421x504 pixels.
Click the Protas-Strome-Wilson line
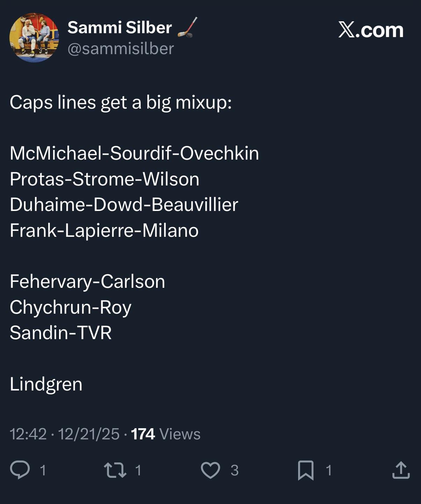tap(104, 179)
